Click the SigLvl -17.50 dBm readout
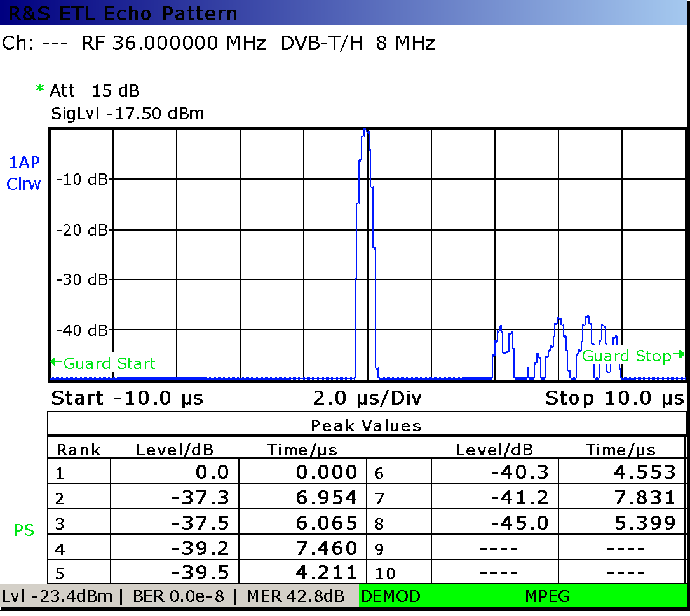690x616 pixels. (127, 114)
